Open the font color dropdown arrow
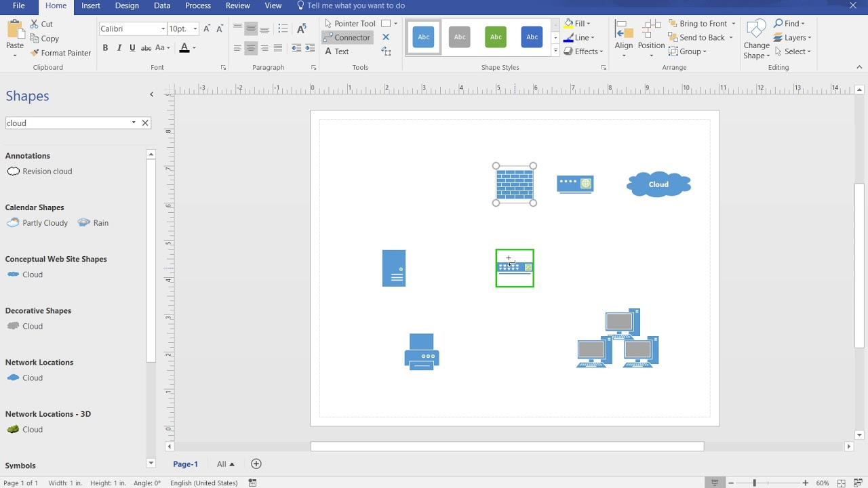The image size is (868, 488). pos(194,48)
